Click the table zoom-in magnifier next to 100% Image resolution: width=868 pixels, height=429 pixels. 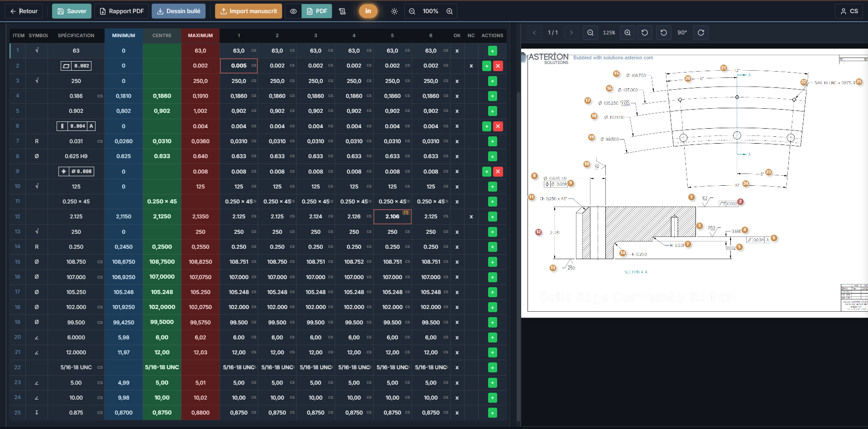coord(449,11)
